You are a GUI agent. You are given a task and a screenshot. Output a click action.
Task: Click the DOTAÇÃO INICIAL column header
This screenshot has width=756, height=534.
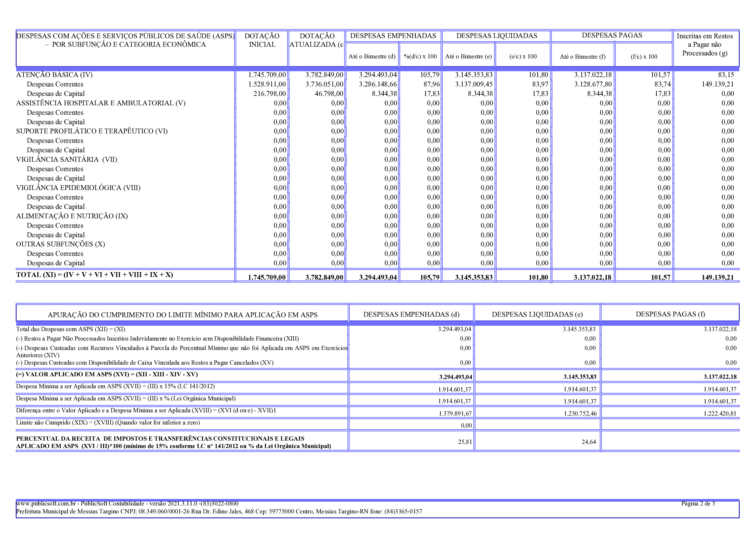[262, 40]
